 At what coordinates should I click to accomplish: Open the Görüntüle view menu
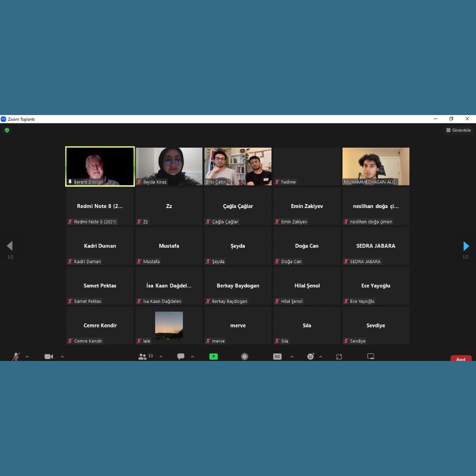pos(458,130)
